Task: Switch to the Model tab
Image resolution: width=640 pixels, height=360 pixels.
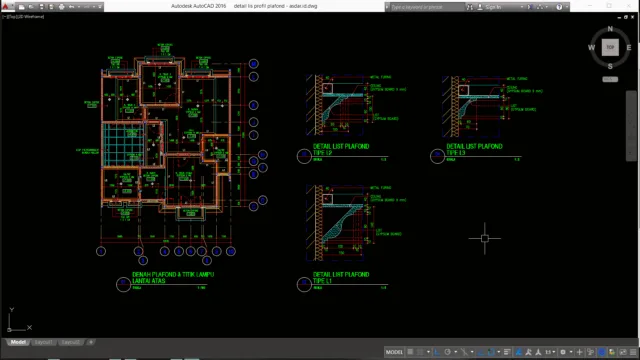Action: (x=18, y=342)
